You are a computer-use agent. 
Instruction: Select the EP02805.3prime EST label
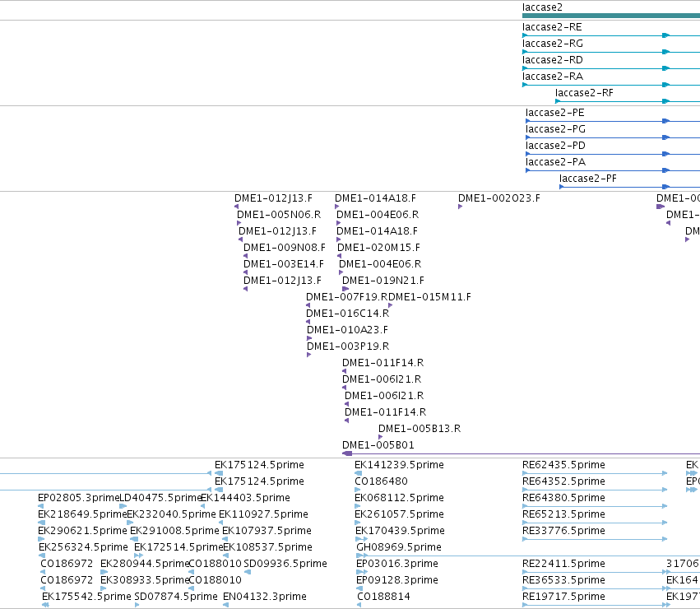coord(79,498)
